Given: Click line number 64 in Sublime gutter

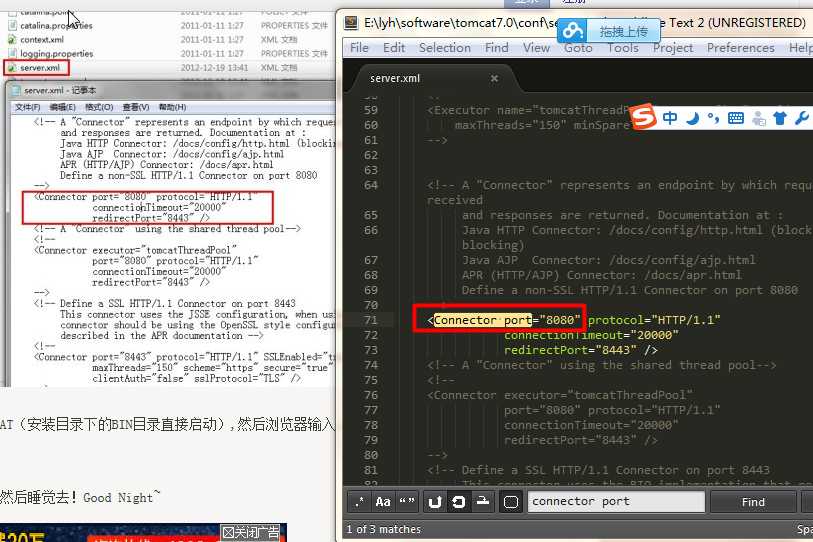Looking at the screenshot, I should point(371,185).
